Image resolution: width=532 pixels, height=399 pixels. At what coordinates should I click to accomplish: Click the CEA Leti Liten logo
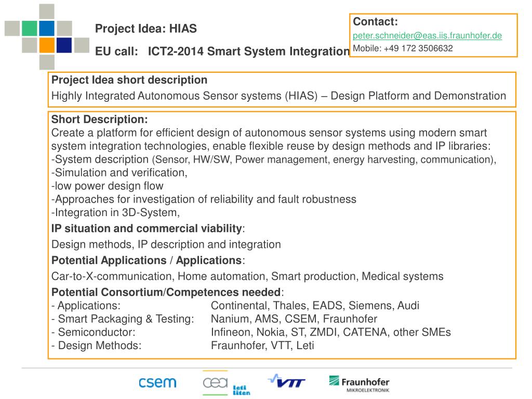coord(227,383)
